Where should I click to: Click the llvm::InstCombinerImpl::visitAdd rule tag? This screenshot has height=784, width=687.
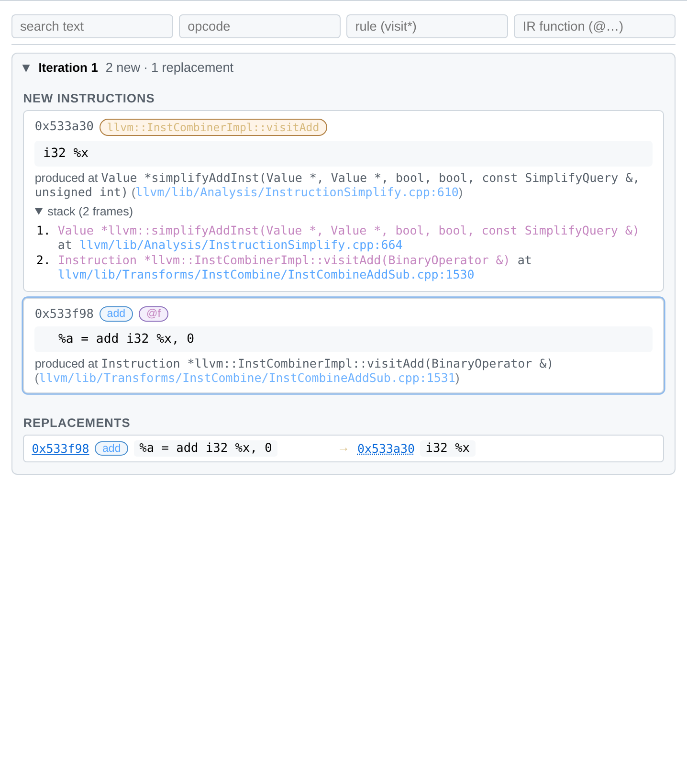coord(213,127)
